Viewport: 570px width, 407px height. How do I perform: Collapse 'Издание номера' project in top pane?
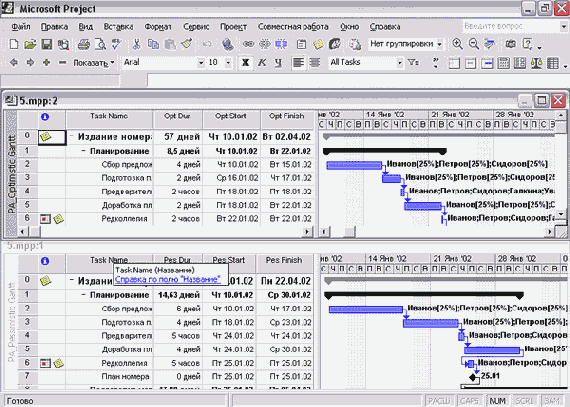tap(72, 137)
